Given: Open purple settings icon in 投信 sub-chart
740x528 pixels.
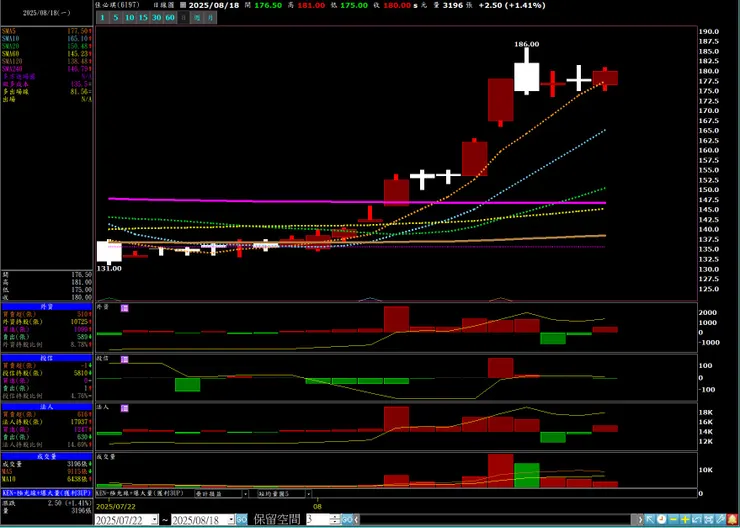Looking at the screenshot, I should coord(125,360).
